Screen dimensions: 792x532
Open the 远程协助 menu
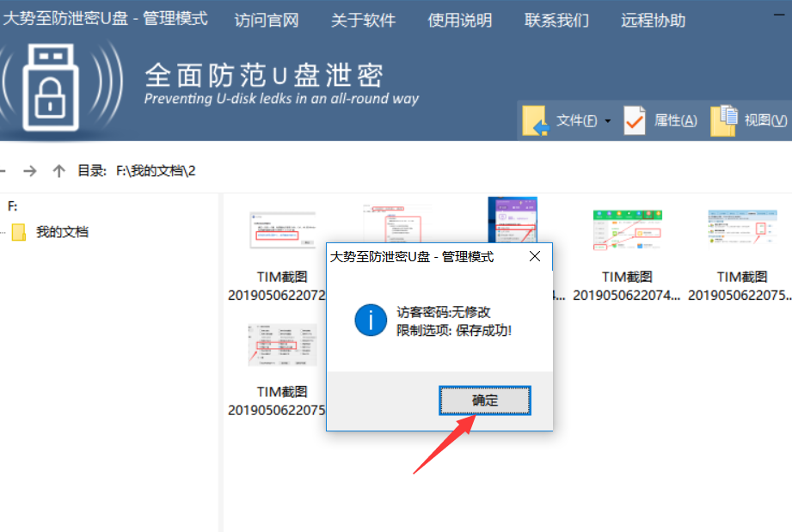pos(653,20)
